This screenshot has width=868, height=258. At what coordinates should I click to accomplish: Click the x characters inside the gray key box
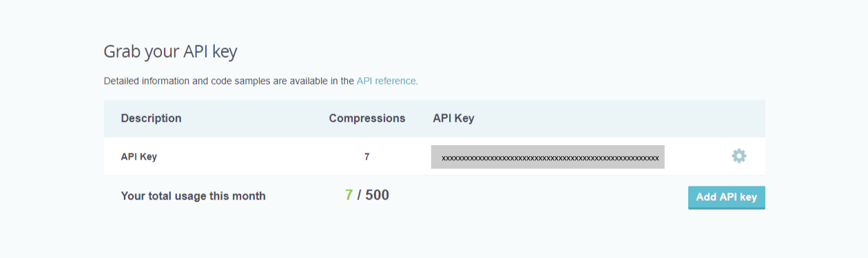pyautogui.click(x=550, y=158)
